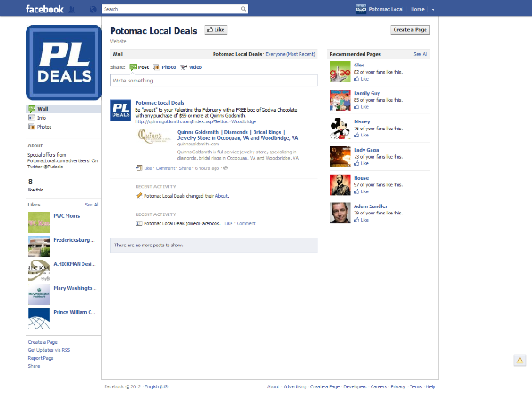532x405 pixels.
Task: Open the Adam Sandler page name
Action: (x=371, y=206)
